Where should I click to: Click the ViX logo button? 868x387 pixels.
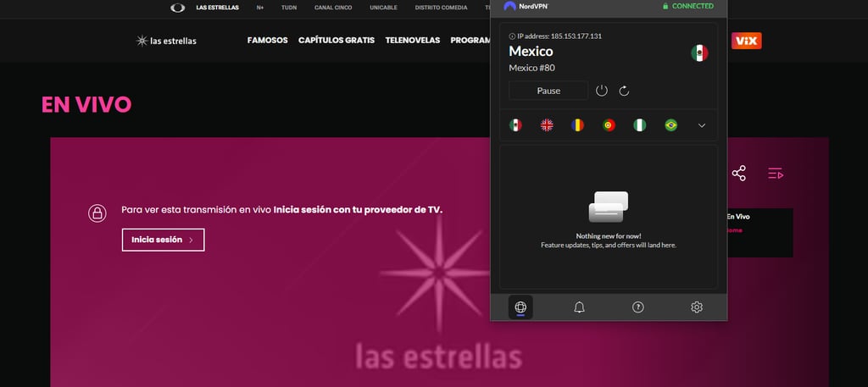[746, 41]
